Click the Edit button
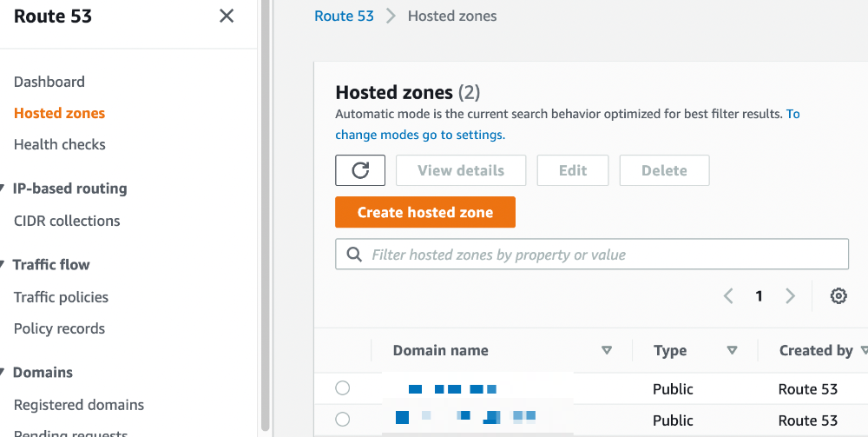 (572, 170)
